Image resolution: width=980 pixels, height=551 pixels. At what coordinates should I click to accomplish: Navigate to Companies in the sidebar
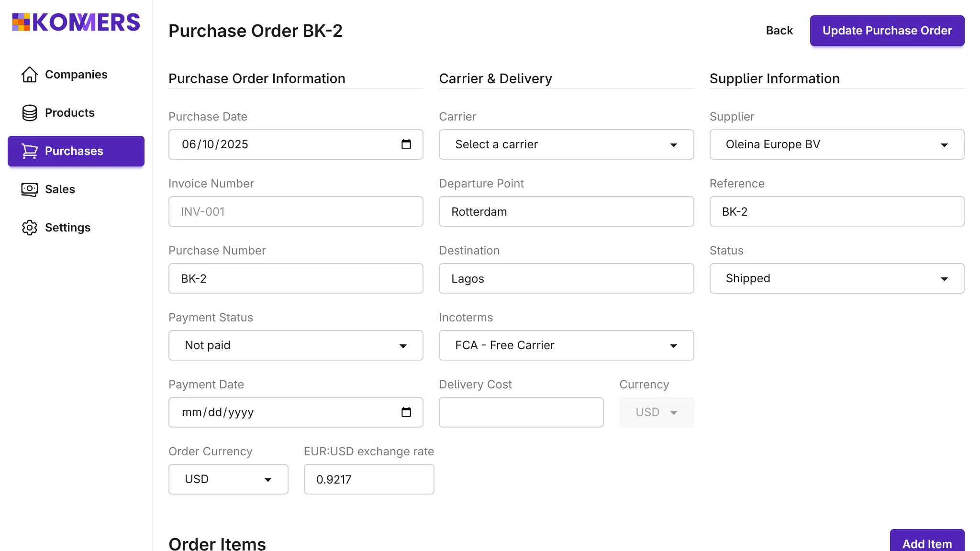(76, 75)
